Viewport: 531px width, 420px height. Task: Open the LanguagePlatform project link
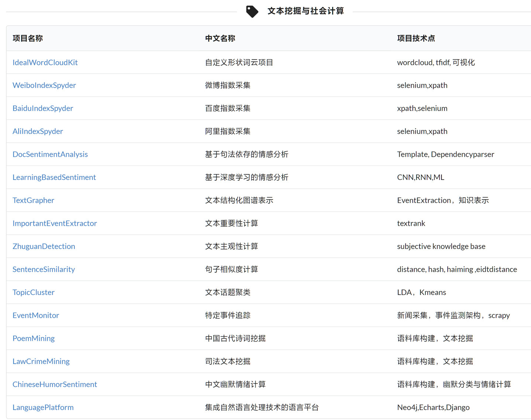coord(43,407)
